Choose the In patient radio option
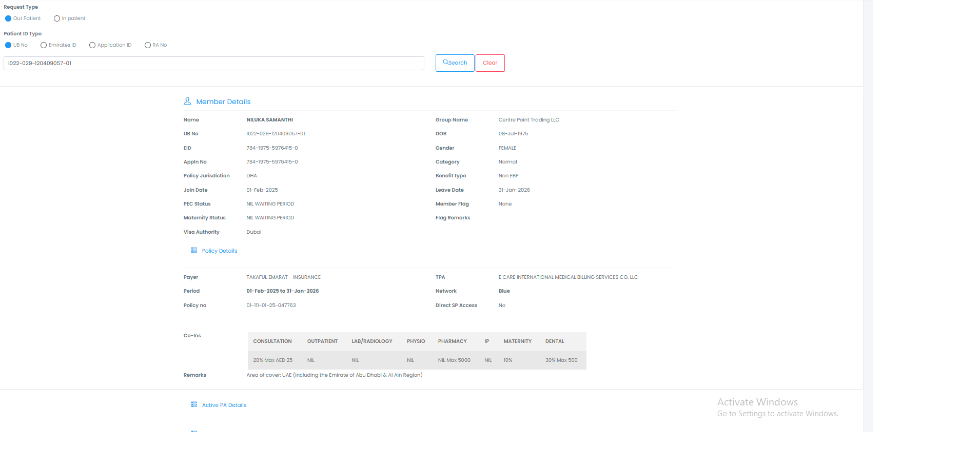The image size is (980, 449). (x=57, y=18)
